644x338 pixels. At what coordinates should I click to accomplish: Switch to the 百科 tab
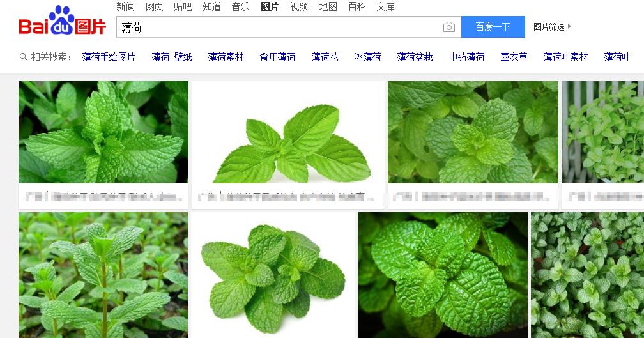357,6
